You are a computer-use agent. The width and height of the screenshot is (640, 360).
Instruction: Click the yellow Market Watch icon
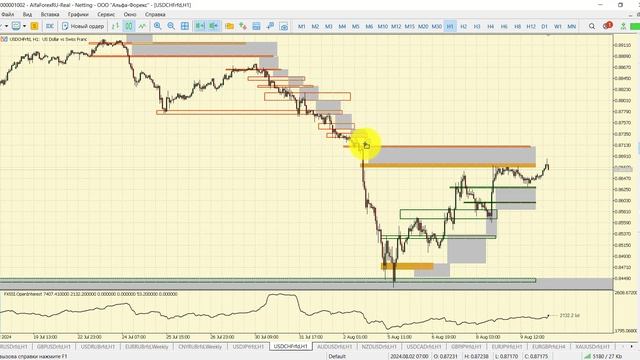tap(34, 26)
